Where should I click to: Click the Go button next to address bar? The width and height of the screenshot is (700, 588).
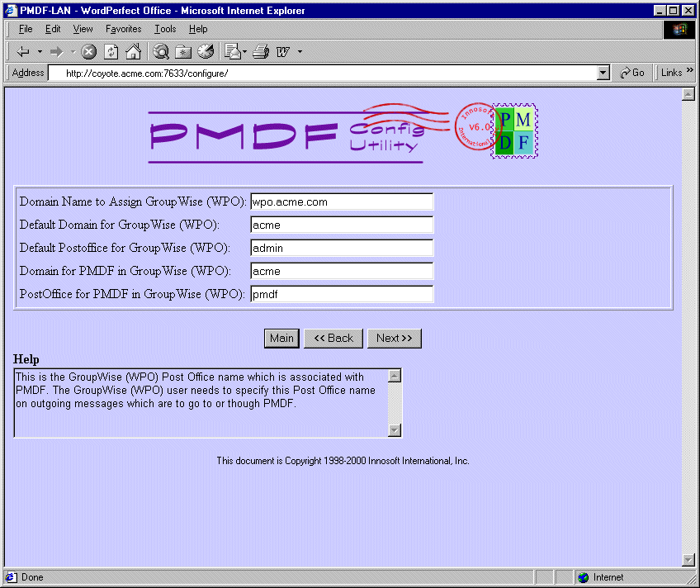click(632, 73)
